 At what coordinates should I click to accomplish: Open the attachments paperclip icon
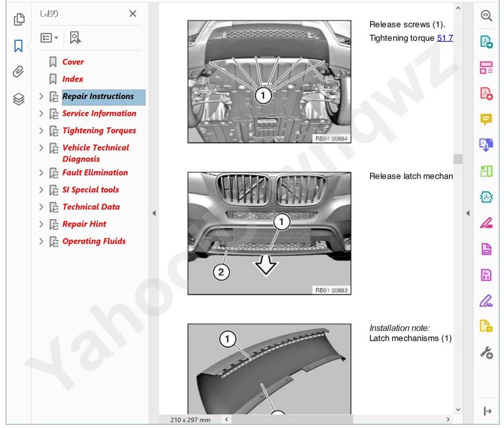18,72
